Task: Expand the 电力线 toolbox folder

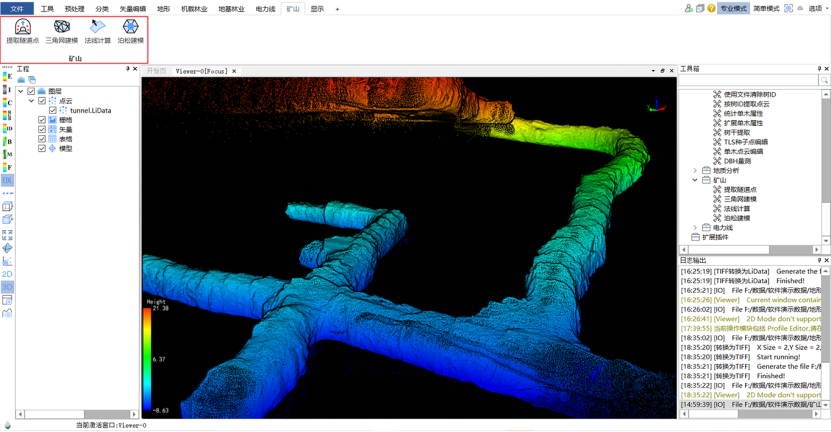Action: (695, 227)
